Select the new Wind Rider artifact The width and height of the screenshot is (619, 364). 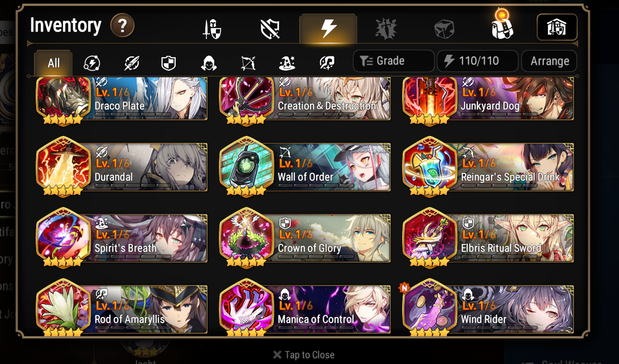point(488,308)
